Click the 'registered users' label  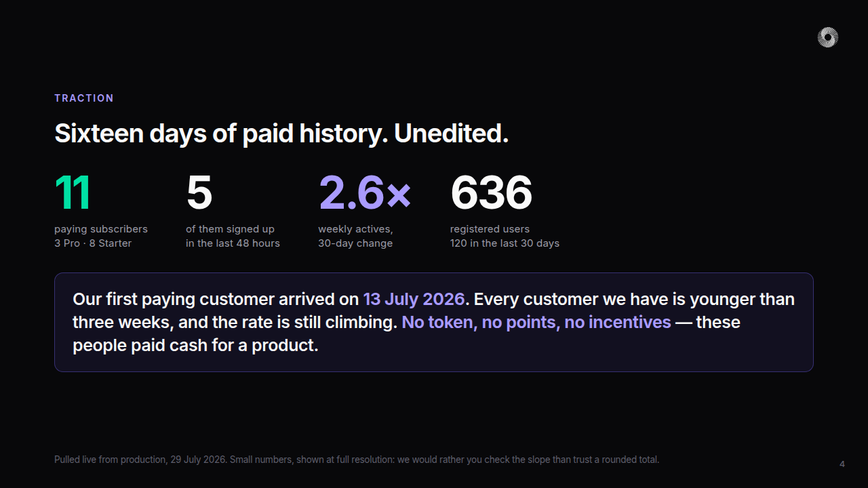point(490,229)
